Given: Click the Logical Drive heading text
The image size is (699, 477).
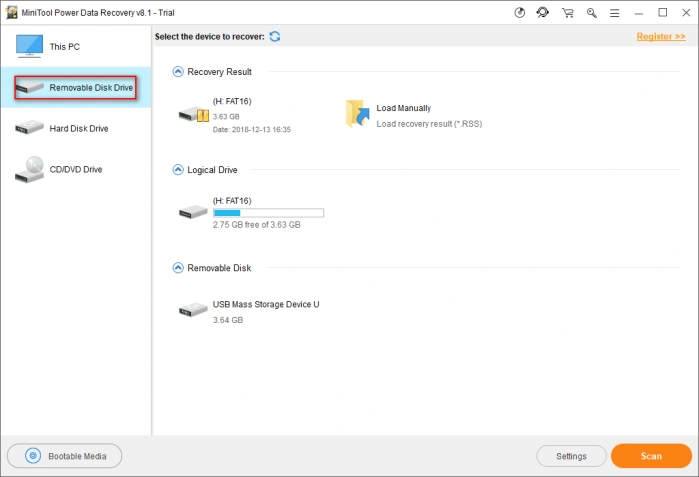Looking at the screenshot, I should [212, 170].
